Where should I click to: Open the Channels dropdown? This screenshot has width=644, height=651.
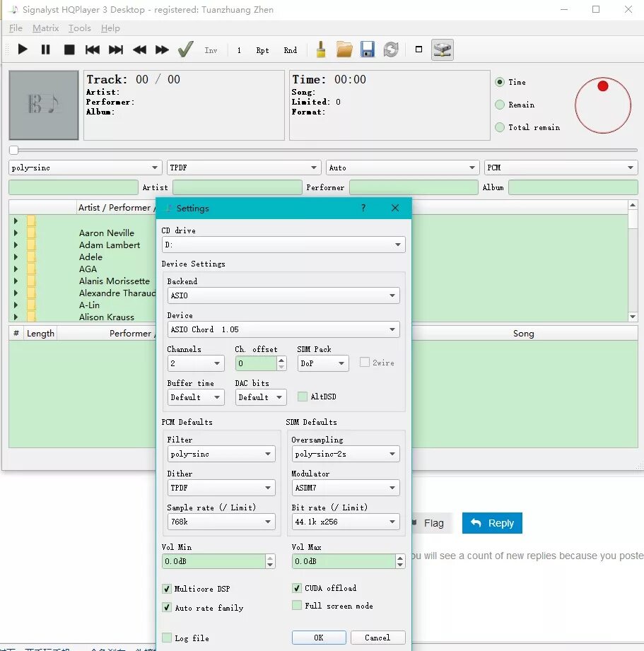(196, 363)
